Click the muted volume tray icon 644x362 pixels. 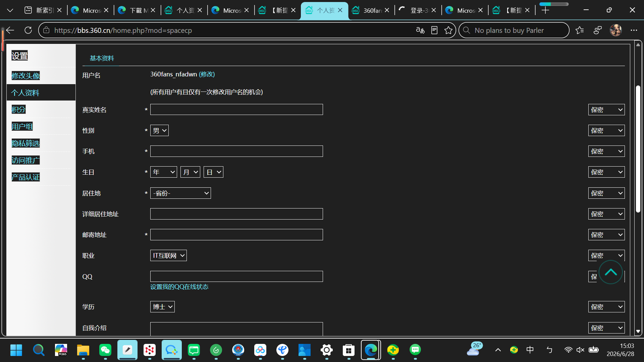pyautogui.click(x=580, y=350)
